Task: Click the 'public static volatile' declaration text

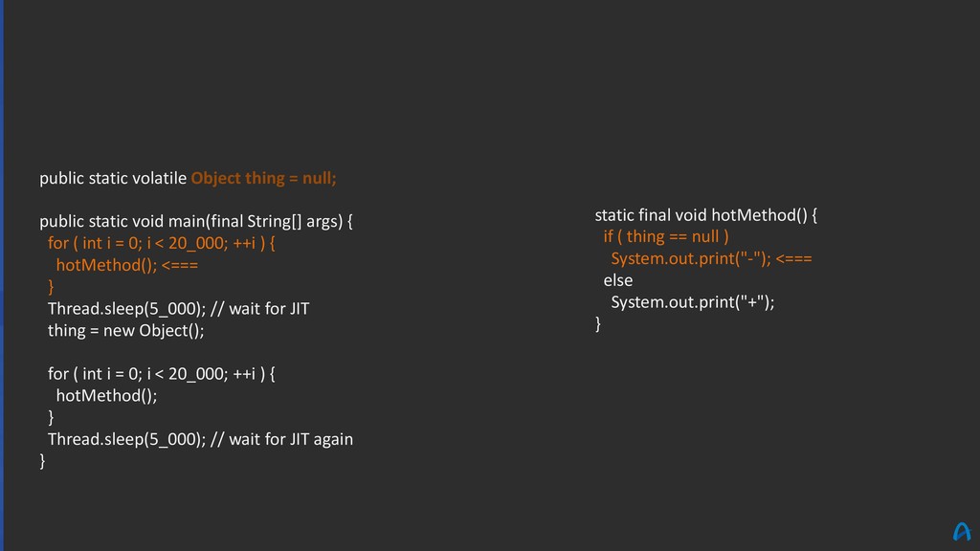Action: click(113, 178)
